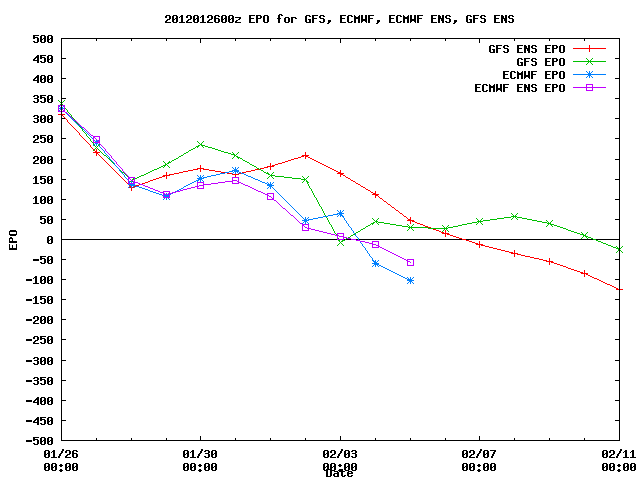This screenshot has width=640, height=480.
Task: Click the '200' y-axis tick label
Action: click(43, 160)
